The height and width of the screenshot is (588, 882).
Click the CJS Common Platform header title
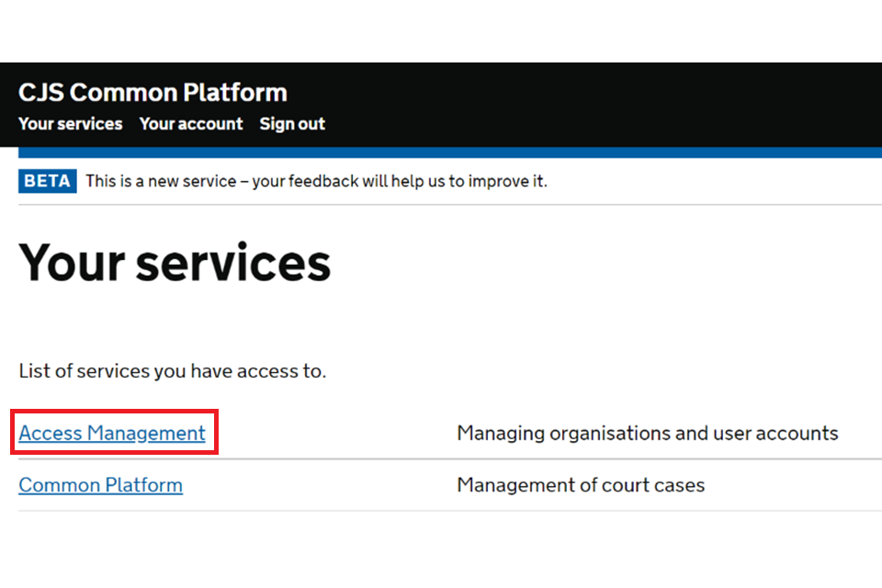pos(153,93)
